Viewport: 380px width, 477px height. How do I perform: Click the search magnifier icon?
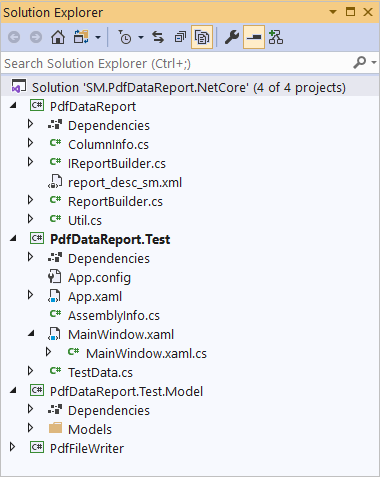tap(360, 62)
